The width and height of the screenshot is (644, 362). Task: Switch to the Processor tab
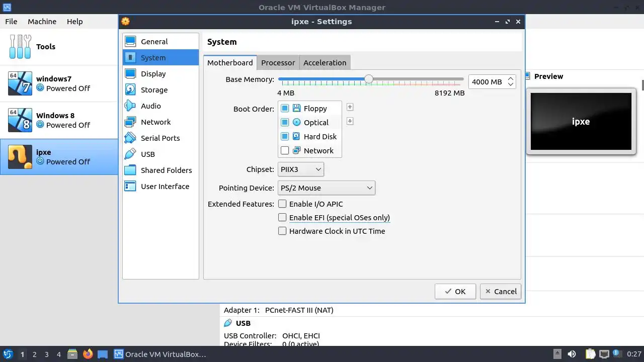(278, 63)
